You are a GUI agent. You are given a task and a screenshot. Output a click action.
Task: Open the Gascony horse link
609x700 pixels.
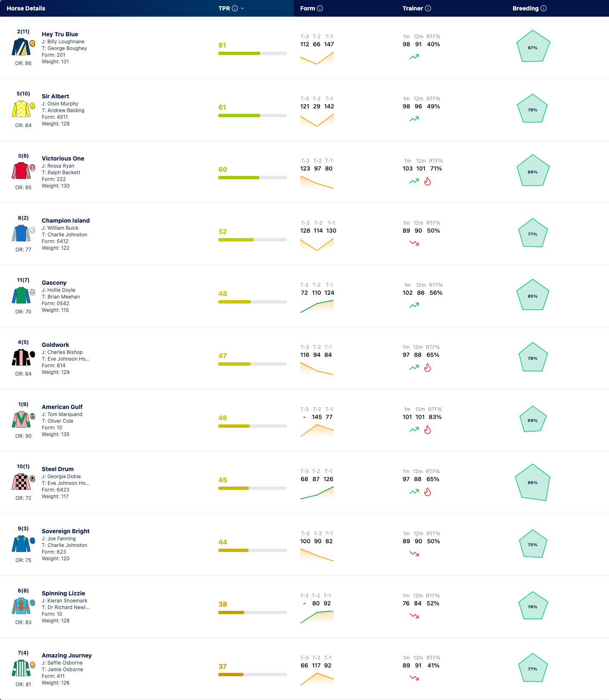point(54,283)
